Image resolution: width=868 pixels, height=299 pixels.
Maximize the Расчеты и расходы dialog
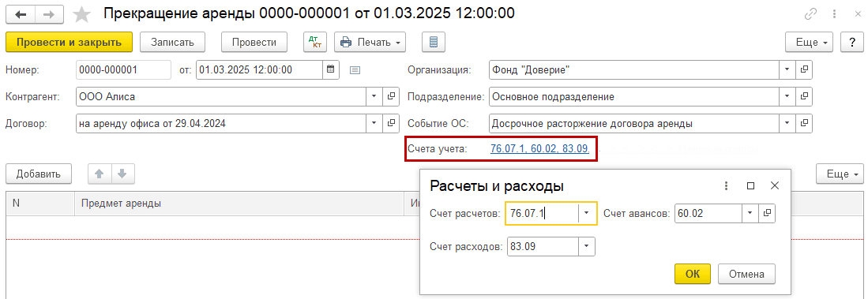(750, 186)
